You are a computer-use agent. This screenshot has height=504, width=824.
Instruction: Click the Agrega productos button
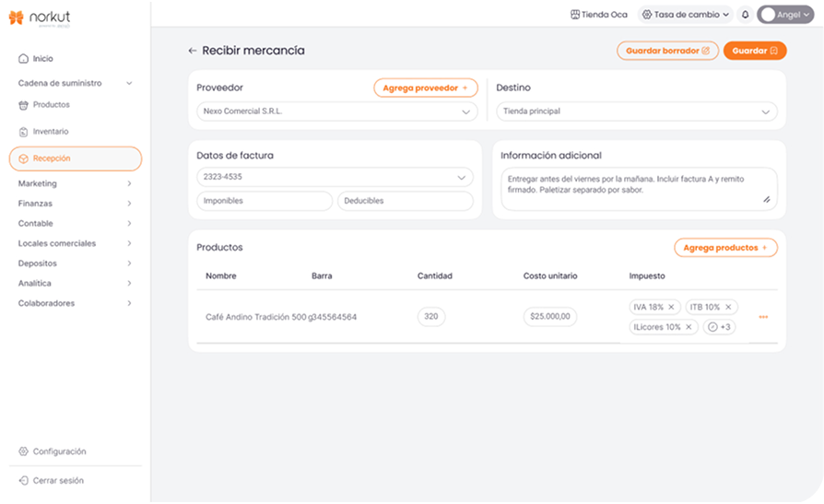[x=725, y=248]
